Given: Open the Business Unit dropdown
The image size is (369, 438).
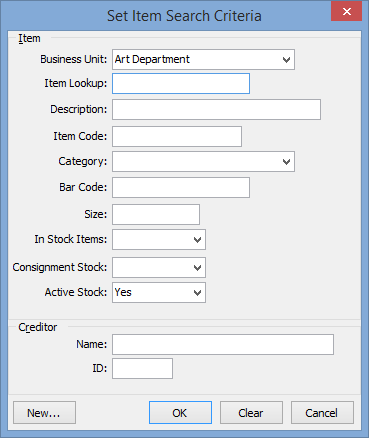Looking at the screenshot, I should tap(203, 60).
